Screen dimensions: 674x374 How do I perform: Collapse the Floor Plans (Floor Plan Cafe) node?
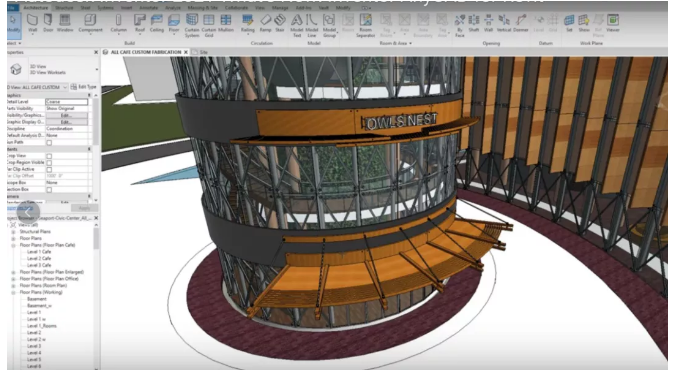(13, 245)
